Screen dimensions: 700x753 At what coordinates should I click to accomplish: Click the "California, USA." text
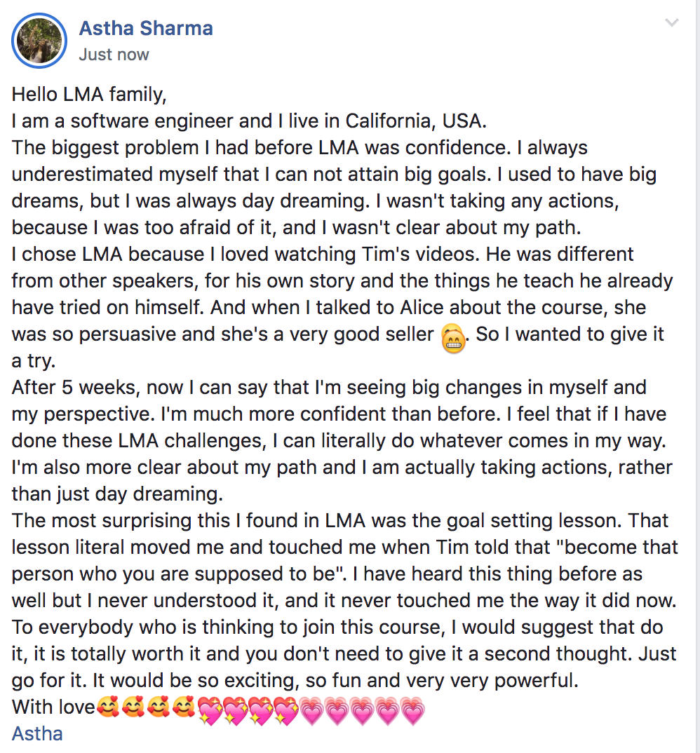(415, 121)
